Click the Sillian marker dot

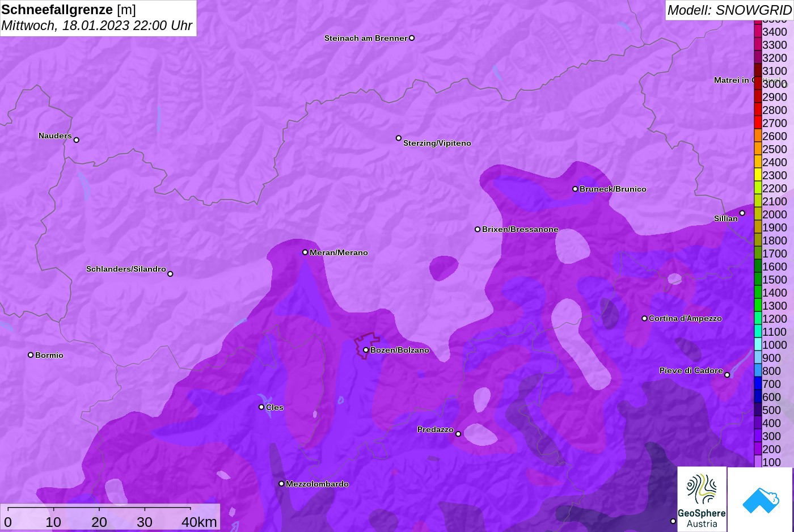point(742,213)
